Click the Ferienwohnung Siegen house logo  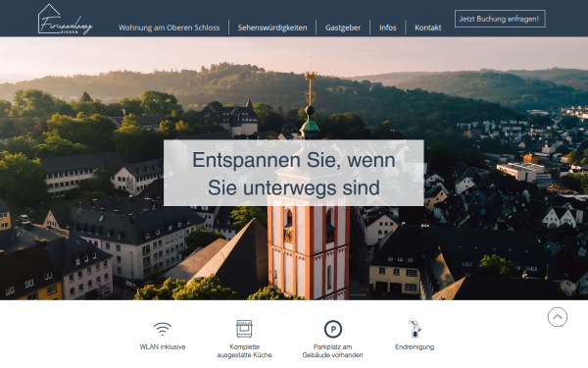pos(66,20)
